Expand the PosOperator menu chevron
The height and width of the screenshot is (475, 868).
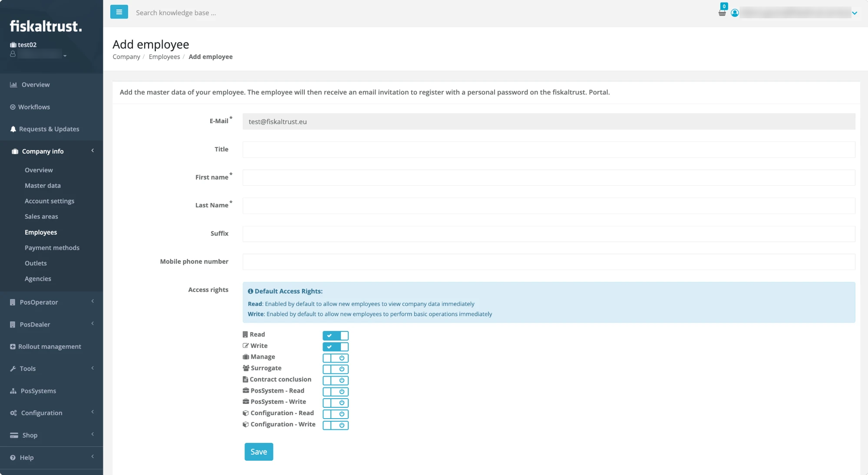[x=92, y=301]
